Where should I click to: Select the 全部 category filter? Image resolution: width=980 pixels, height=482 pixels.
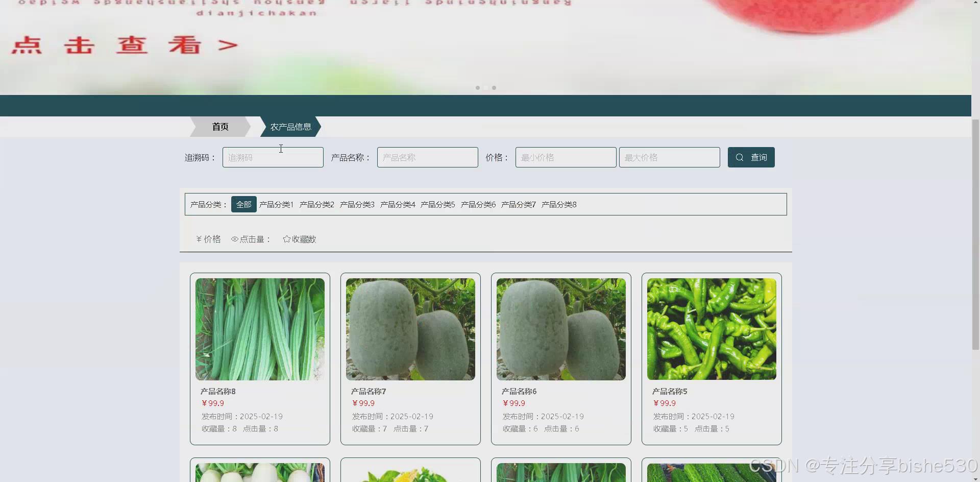coord(243,204)
